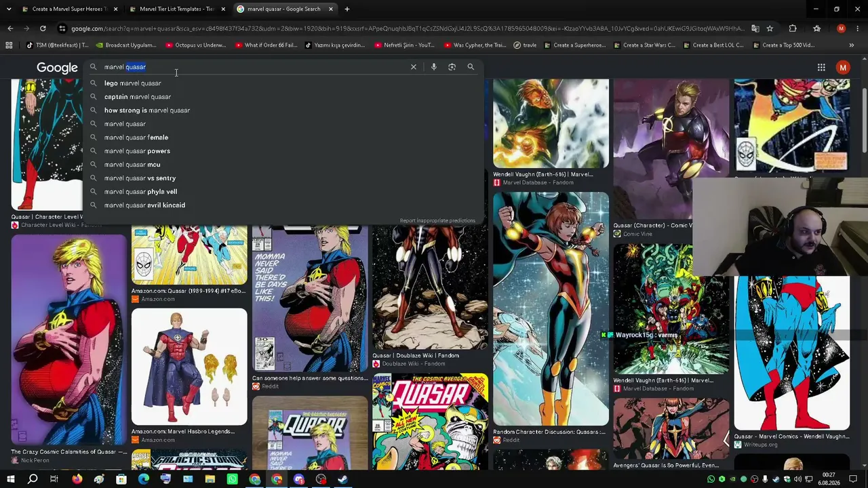Open 'Create a Best LOL C...' bookmark
The height and width of the screenshot is (488, 868).
click(x=713, y=45)
